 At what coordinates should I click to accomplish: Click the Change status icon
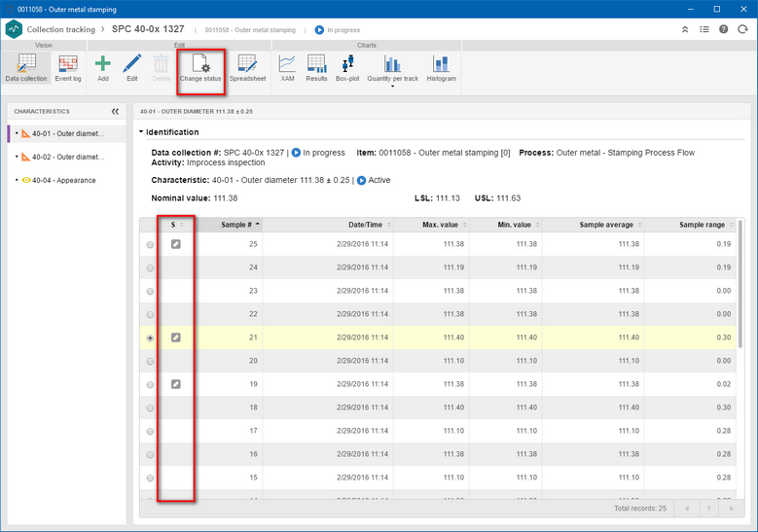pyautogui.click(x=200, y=68)
